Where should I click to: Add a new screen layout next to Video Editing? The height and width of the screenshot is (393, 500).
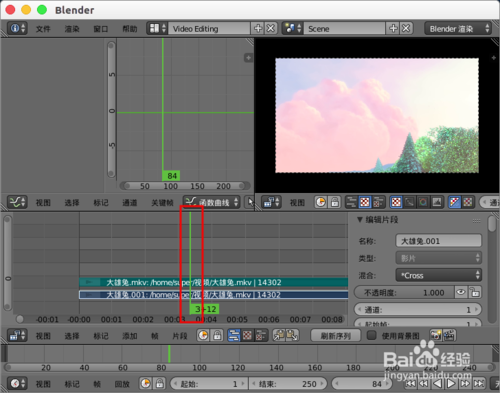258,29
